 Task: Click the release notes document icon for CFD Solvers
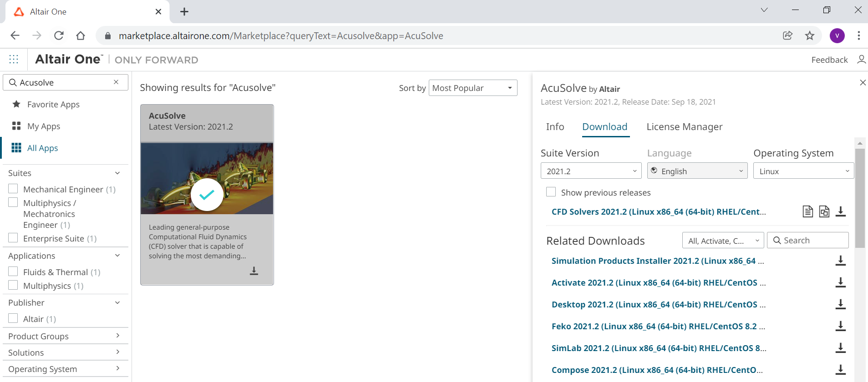point(807,211)
